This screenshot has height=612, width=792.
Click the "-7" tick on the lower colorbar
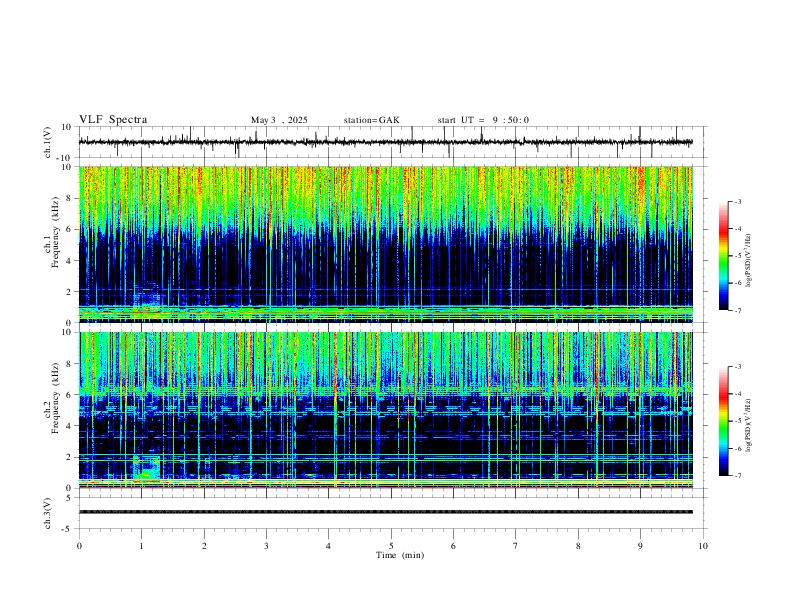click(737, 476)
